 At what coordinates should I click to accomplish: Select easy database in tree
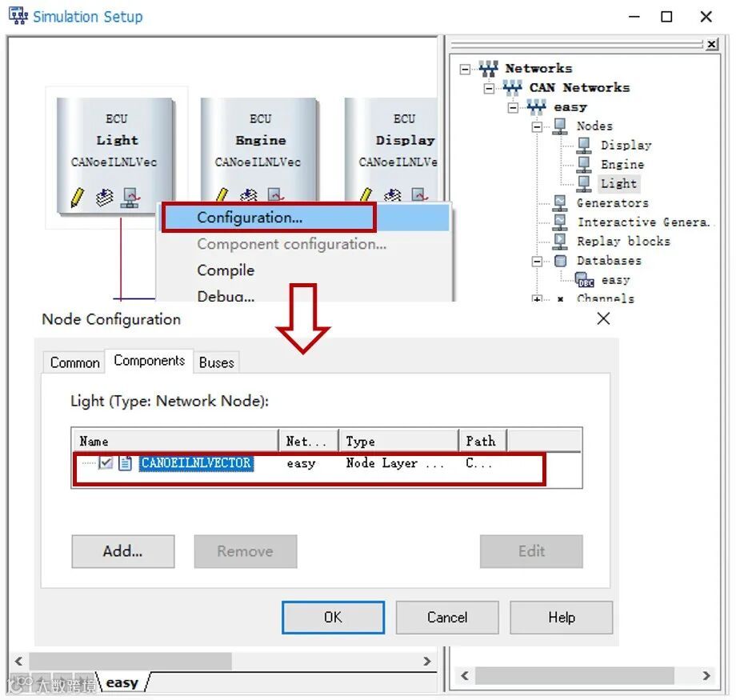[615, 280]
